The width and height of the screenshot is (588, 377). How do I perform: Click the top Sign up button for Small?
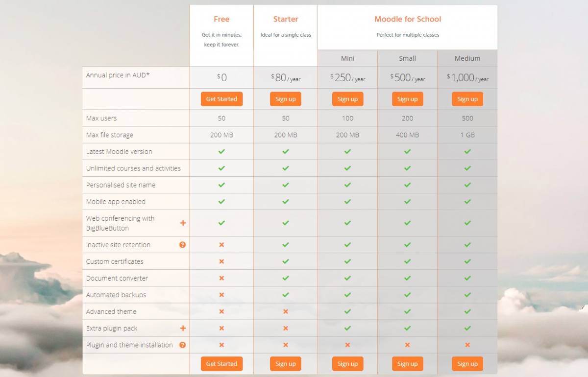407,99
